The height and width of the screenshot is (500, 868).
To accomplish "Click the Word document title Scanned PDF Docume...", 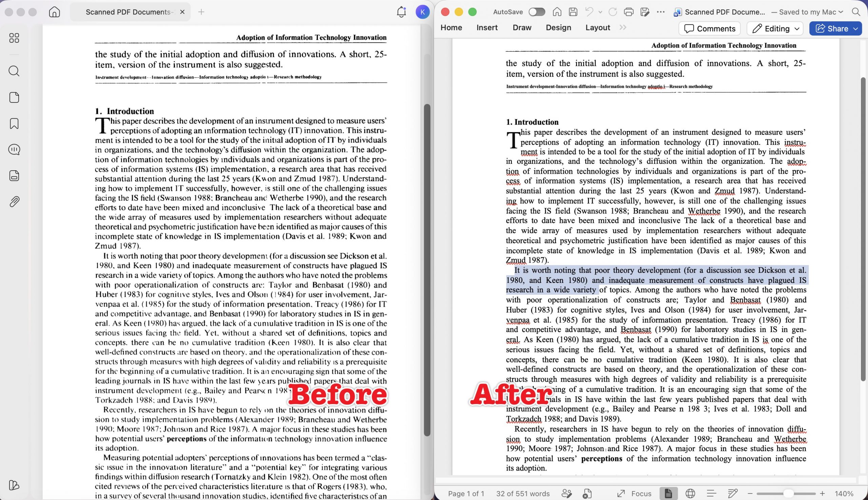I will point(725,12).
